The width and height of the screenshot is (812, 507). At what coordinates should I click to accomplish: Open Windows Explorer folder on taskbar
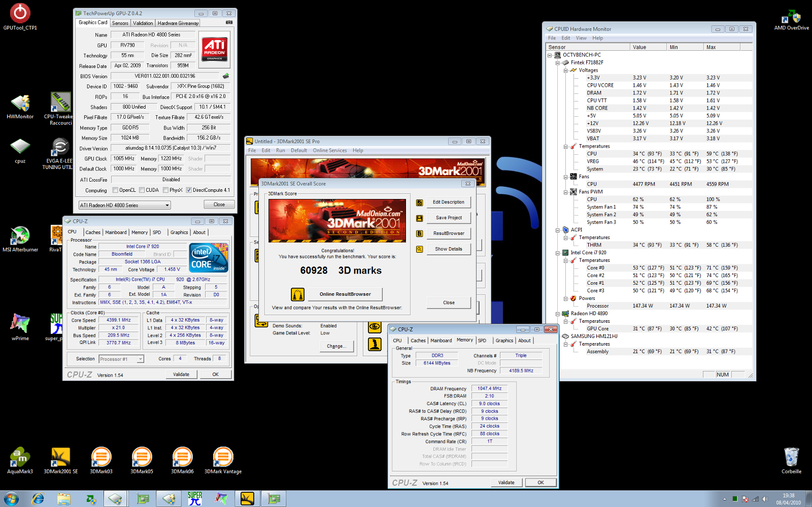pos(64,499)
